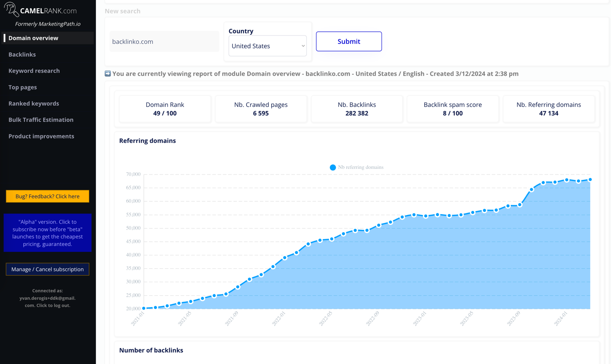The image size is (611, 364).
Task: Toggle the Nb referring domains legend dot
Action: point(333,167)
